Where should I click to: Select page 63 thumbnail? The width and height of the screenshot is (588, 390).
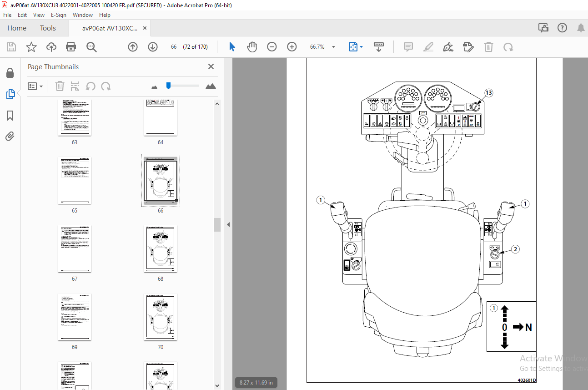pyautogui.click(x=75, y=117)
